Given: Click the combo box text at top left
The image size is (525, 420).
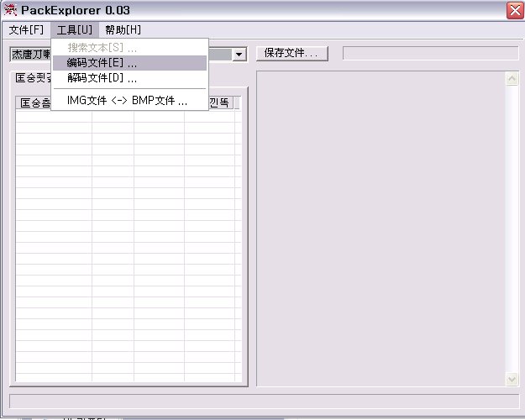Looking at the screenshot, I should tap(31, 55).
